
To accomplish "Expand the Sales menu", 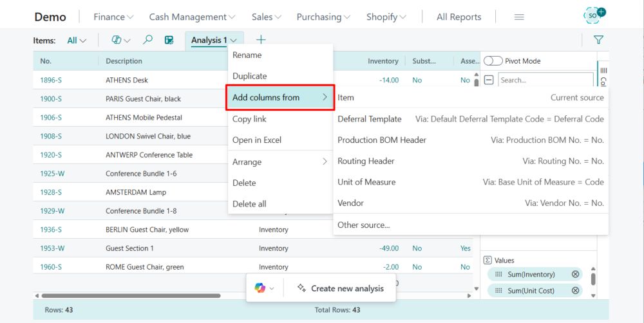I will [266, 17].
